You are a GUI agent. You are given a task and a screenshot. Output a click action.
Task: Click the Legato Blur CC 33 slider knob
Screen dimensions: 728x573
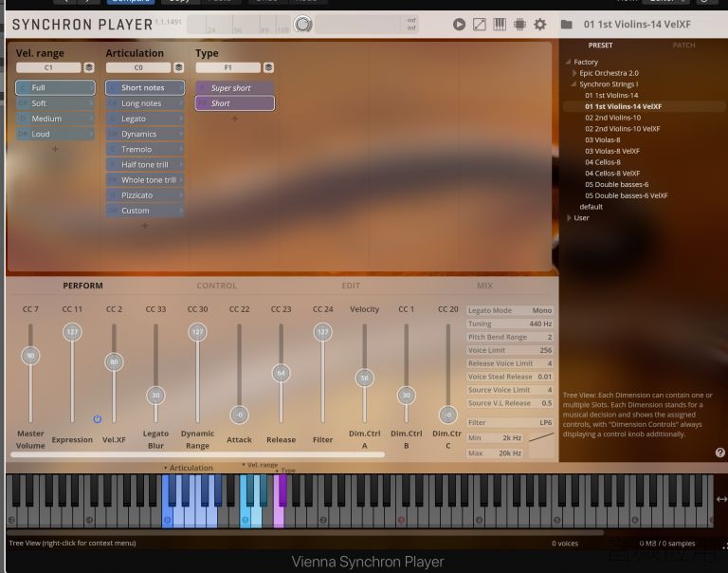click(x=155, y=396)
